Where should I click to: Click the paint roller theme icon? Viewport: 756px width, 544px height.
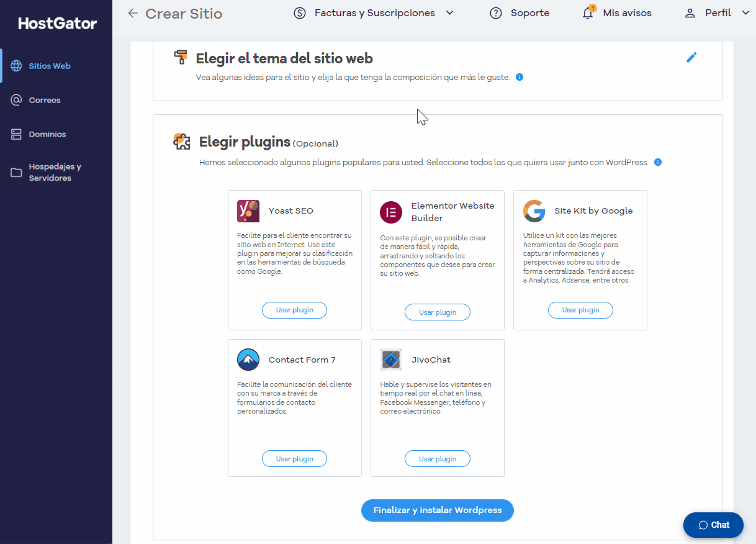(x=181, y=57)
